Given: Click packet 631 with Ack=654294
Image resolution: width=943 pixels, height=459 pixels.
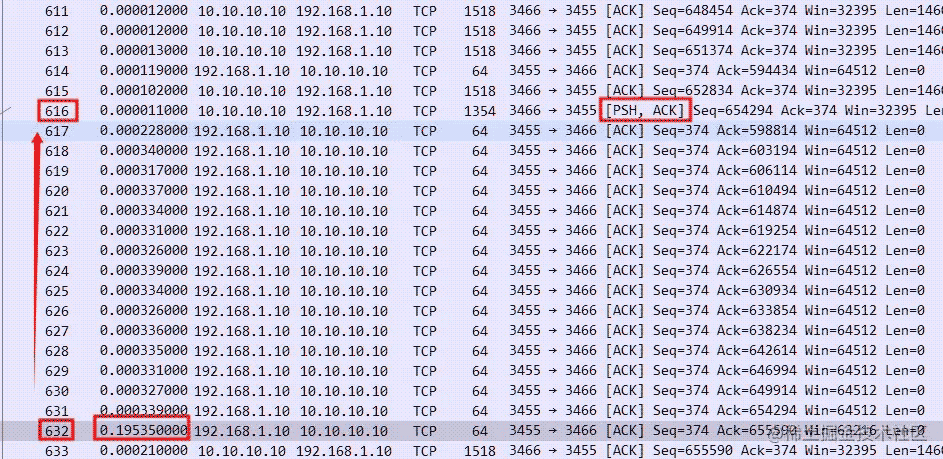Looking at the screenshot, I should [x=472, y=411].
